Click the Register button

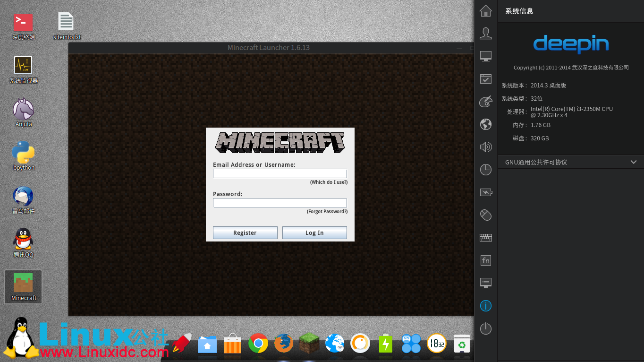coord(245,233)
